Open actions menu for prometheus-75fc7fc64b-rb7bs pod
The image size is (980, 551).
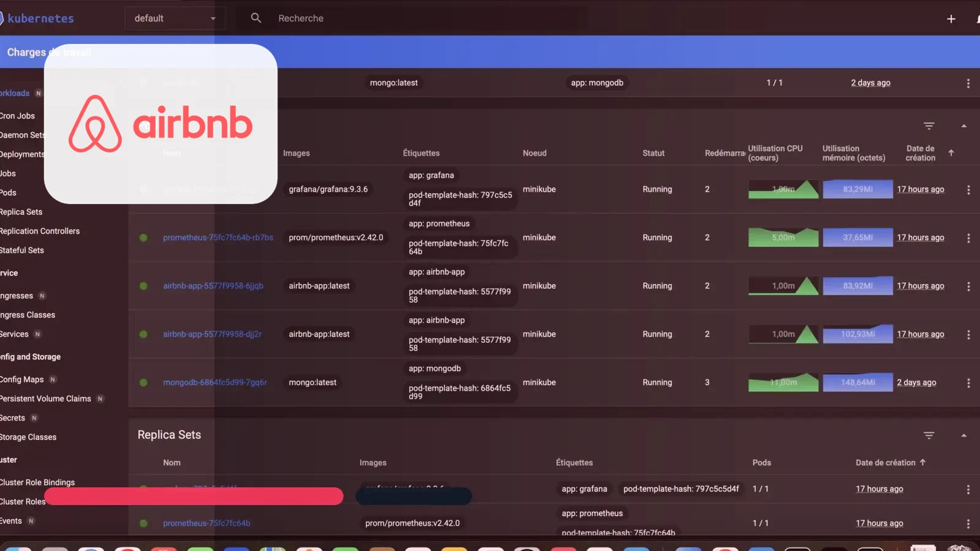[x=968, y=238]
